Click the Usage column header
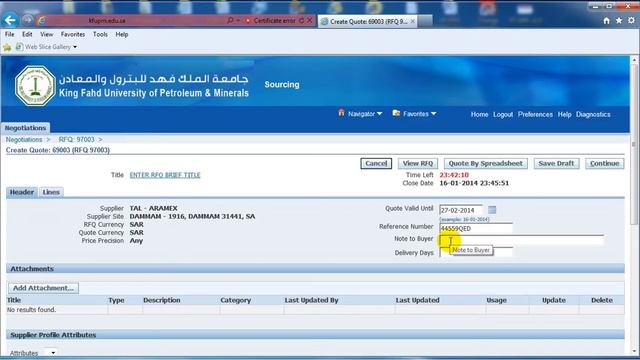 [496, 300]
